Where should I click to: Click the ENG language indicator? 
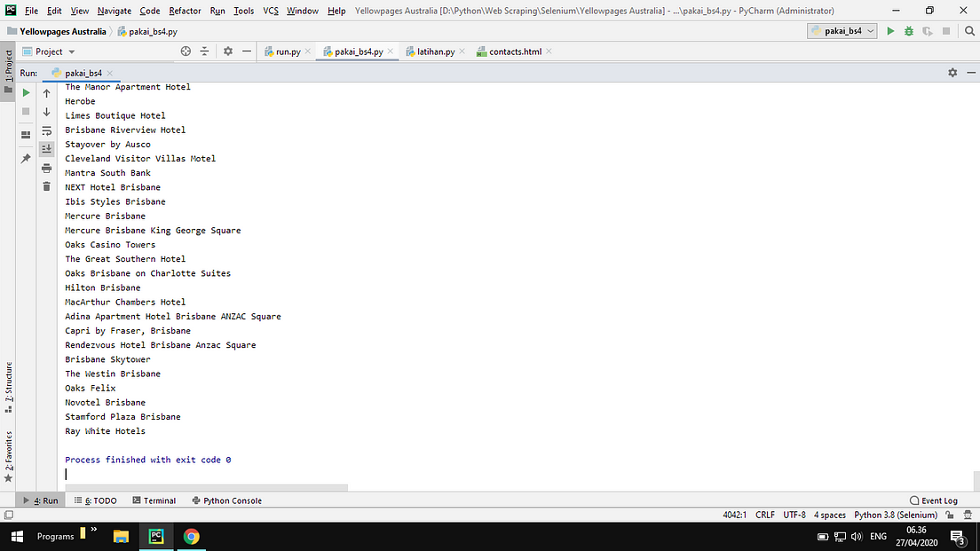click(x=878, y=536)
